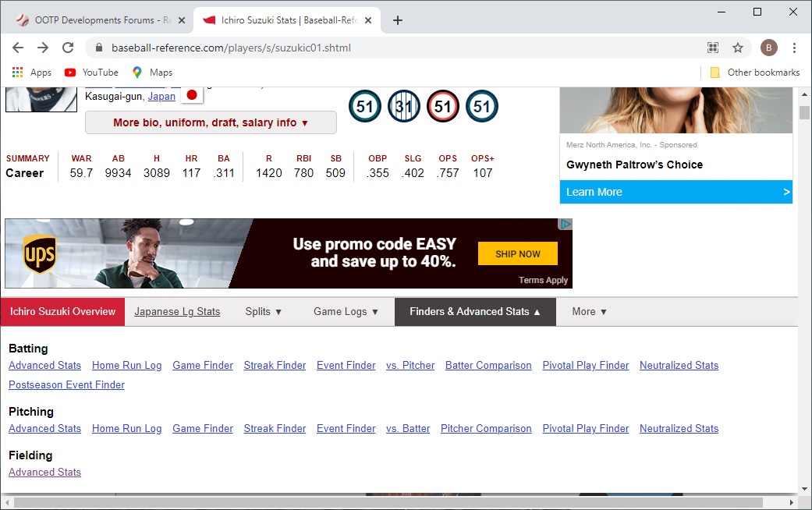Click the browser forward arrow
The height and width of the screenshot is (510, 812).
point(42,48)
